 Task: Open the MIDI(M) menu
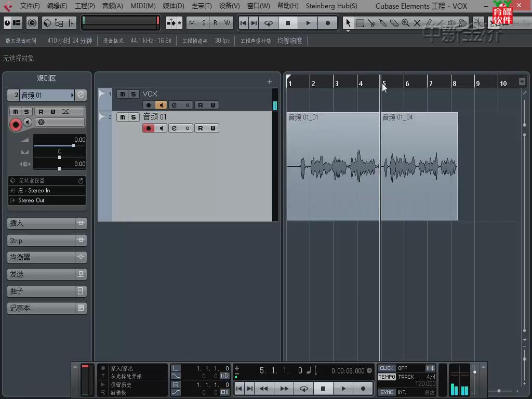143,6
